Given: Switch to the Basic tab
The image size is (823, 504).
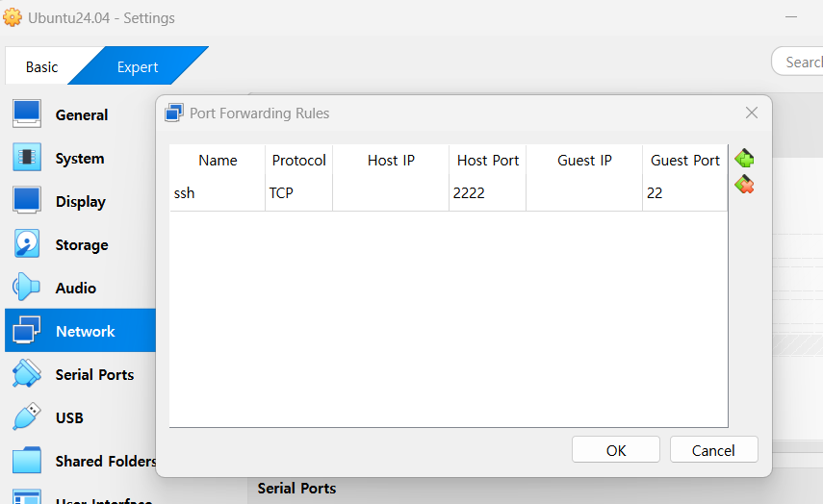Looking at the screenshot, I should click(42, 67).
